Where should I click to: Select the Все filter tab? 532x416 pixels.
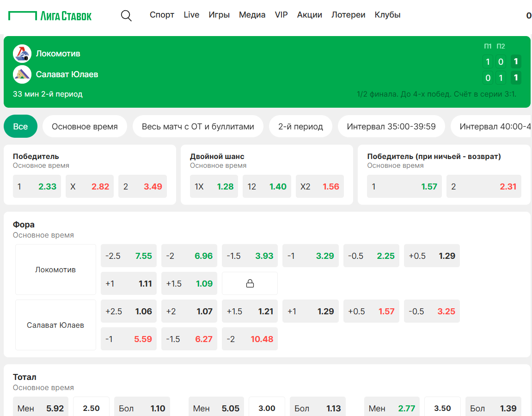tap(20, 126)
